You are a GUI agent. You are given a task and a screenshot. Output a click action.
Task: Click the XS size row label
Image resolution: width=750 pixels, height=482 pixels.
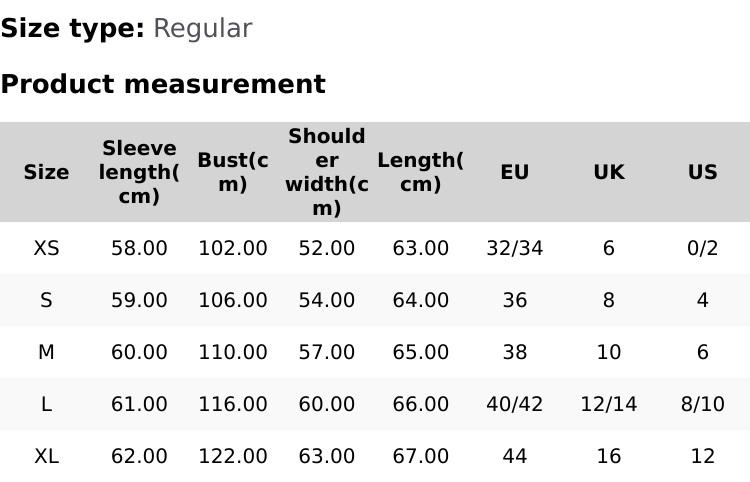46,248
